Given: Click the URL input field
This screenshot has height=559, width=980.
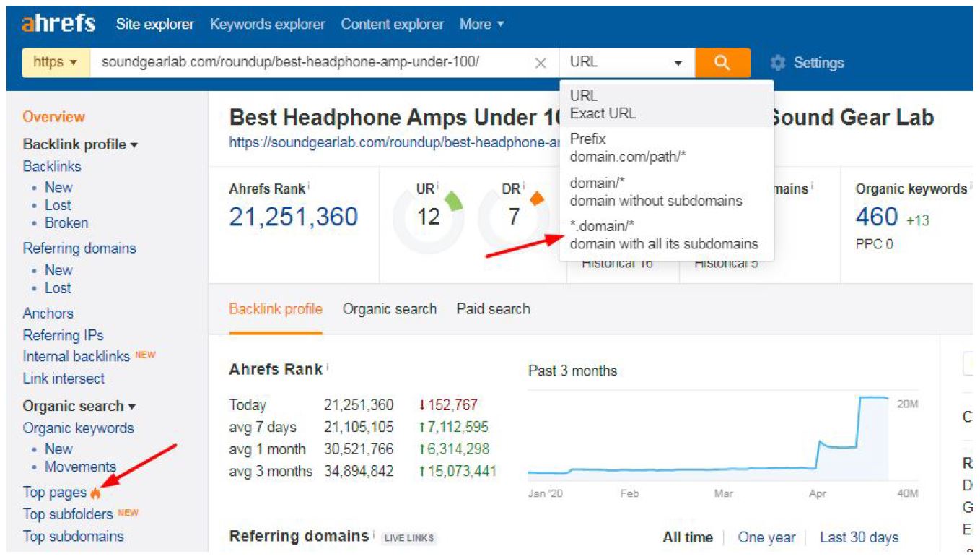Looking at the screenshot, I should pos(310,63).
